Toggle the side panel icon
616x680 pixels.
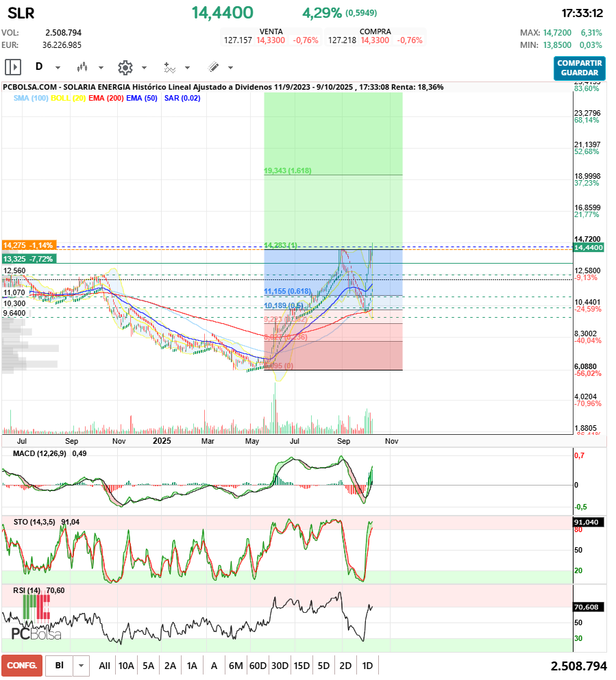(x=13, y=67)
